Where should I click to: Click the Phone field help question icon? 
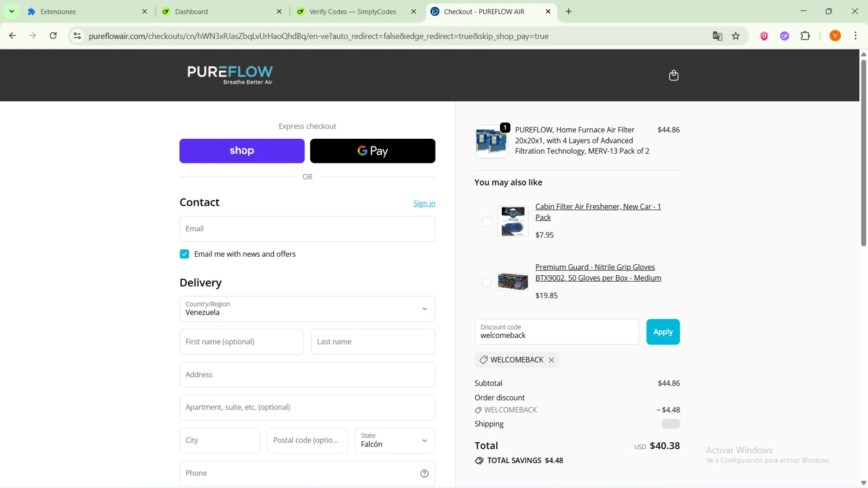[425, 474]
